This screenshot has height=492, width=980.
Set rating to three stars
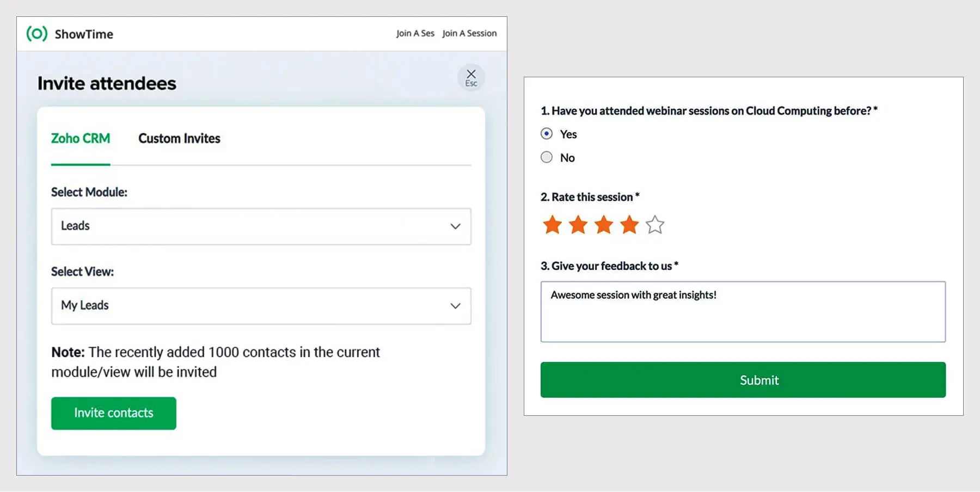[x=603, y=224]
